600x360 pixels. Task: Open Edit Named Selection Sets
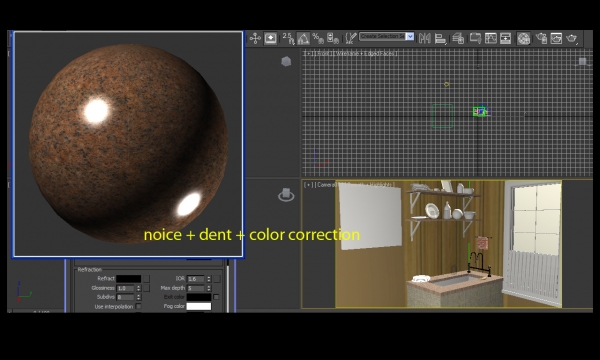tap(351, 38)
